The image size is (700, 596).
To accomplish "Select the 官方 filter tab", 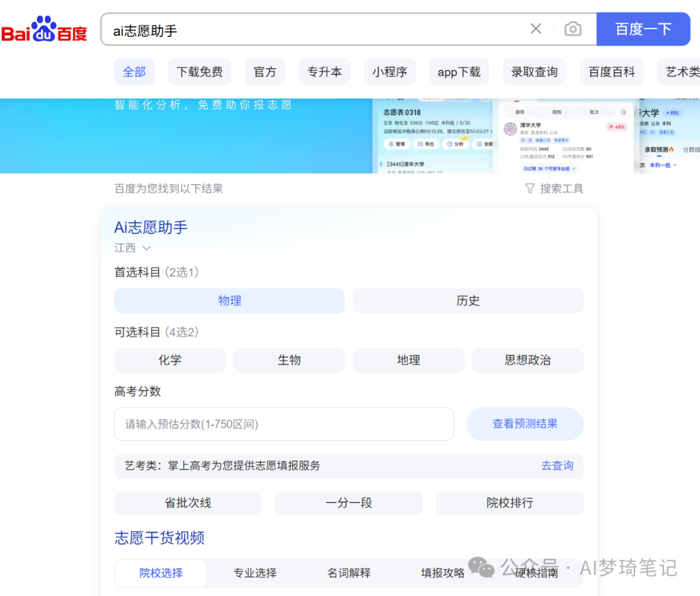I will pos(264,72).
